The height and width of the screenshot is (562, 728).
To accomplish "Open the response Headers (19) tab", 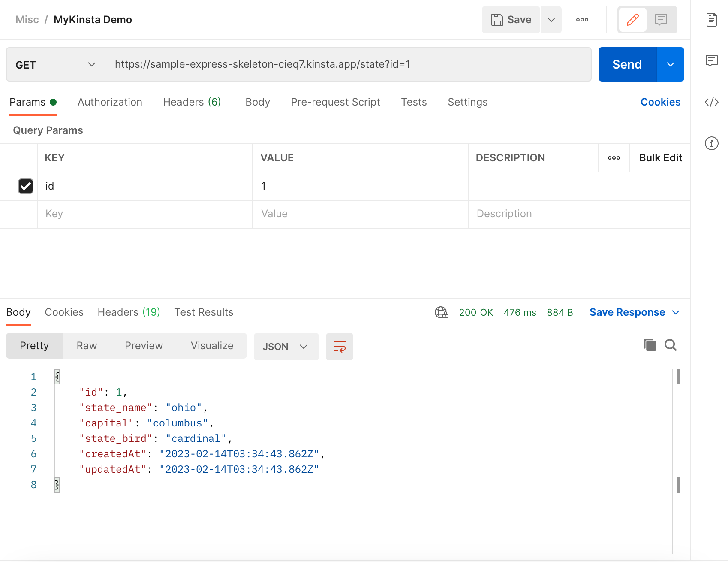I will point(129,312).
